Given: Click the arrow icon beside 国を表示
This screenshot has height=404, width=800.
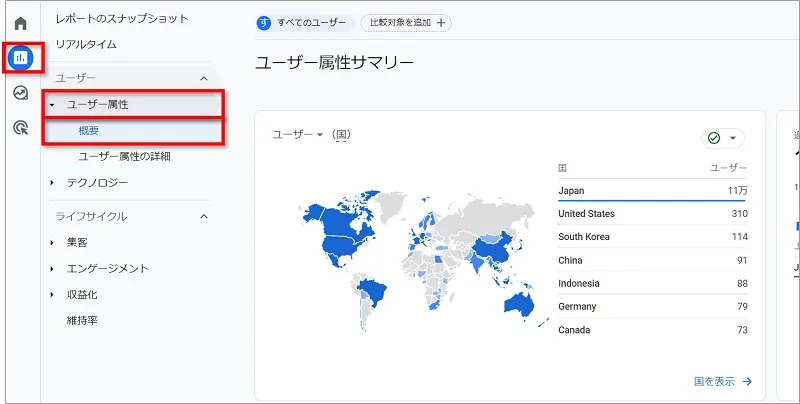Looking at the screenshot, I should [x=747, y=382].
